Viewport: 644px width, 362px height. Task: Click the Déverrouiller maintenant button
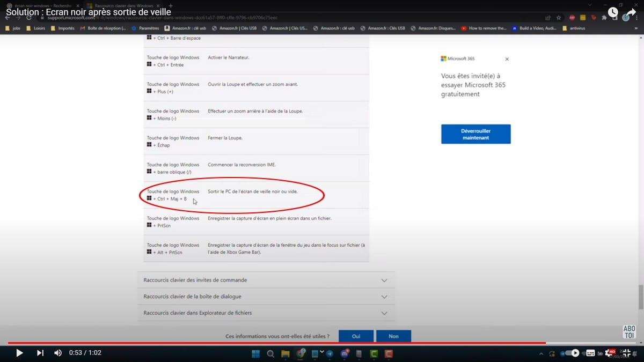pyautogui.click(x=475, y=134)
